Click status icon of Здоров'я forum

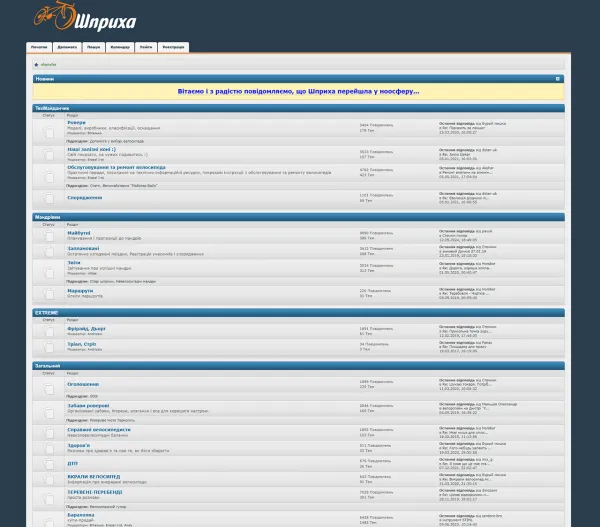[x=49, y=448]
